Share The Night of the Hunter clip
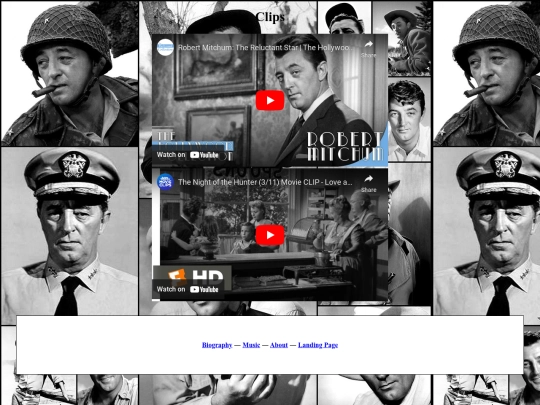This screenshot has height=405, width=540. point(368,183)
